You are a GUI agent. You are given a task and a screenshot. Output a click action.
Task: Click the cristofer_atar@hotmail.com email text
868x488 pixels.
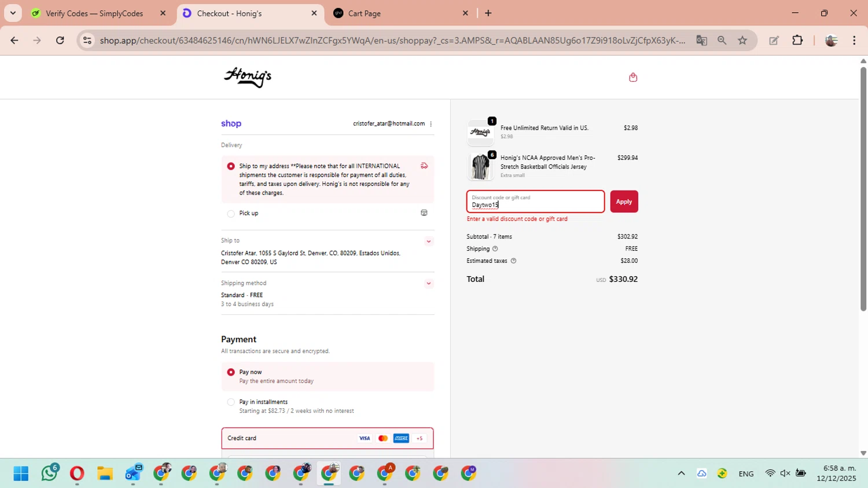(x=389, y=124)
